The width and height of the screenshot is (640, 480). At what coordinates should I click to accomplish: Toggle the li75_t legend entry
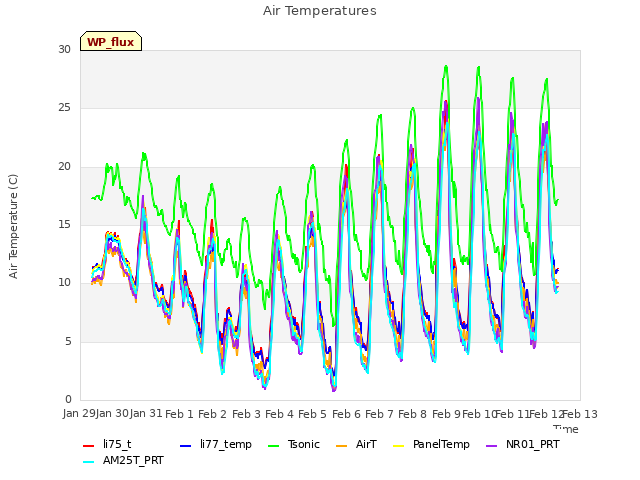tap(107, 444)
